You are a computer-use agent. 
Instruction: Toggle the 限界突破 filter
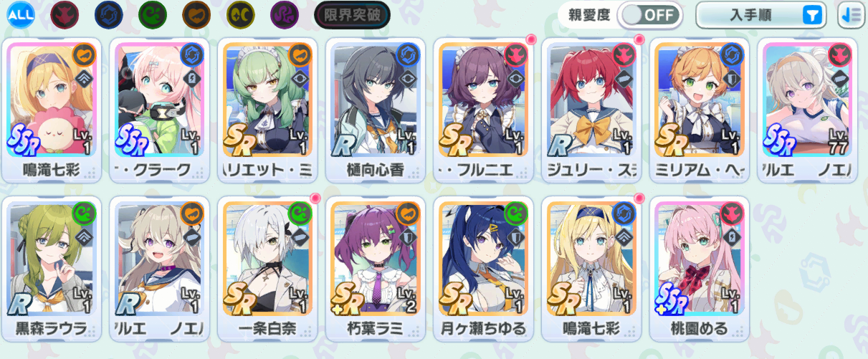point(352,14)
